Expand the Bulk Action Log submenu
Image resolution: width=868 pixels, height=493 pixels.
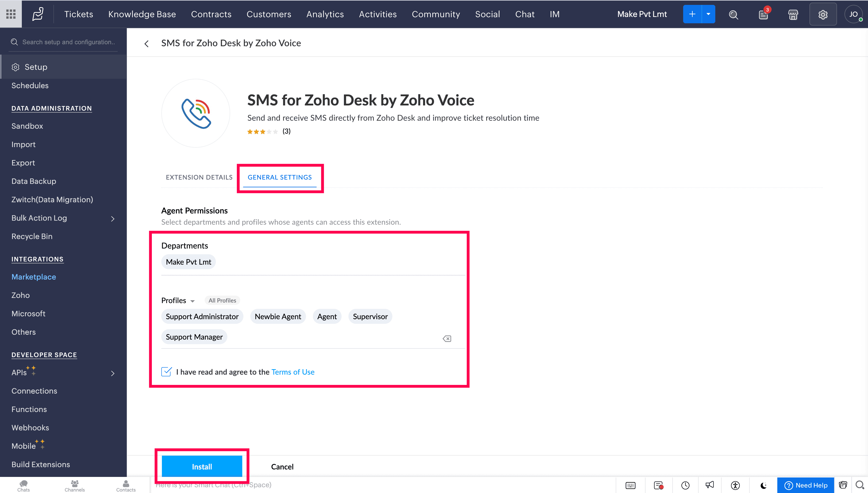tap(113, 219)
